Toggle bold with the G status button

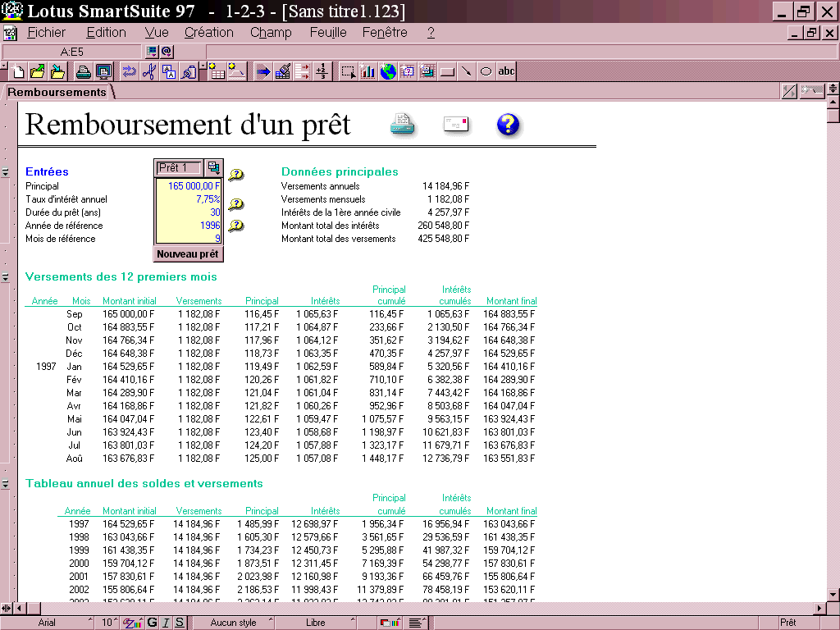point(152,623)
